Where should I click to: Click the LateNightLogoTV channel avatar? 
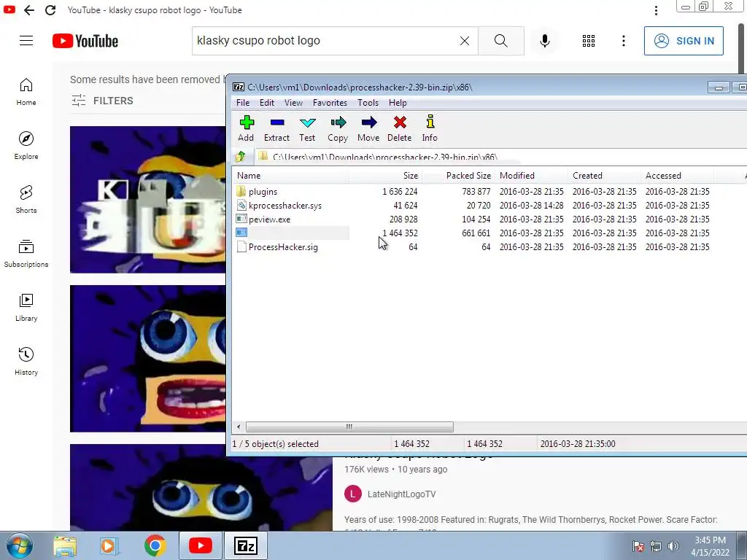coord(353,494)
